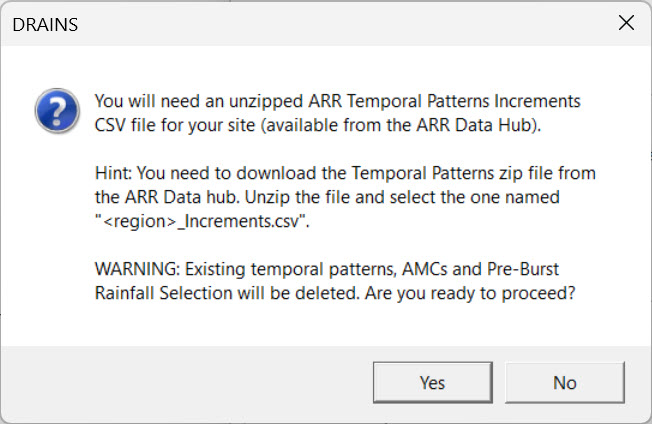Viewport: 652px width, 424px height.
Task: Click "CSV file for your site" text
Action: tap(175, 125)
